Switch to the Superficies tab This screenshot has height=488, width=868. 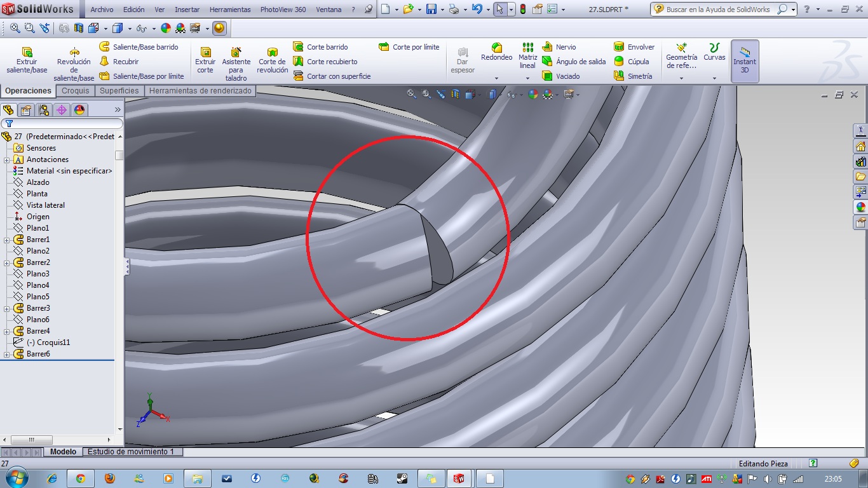pyautogui.click(x=119, y=91)
